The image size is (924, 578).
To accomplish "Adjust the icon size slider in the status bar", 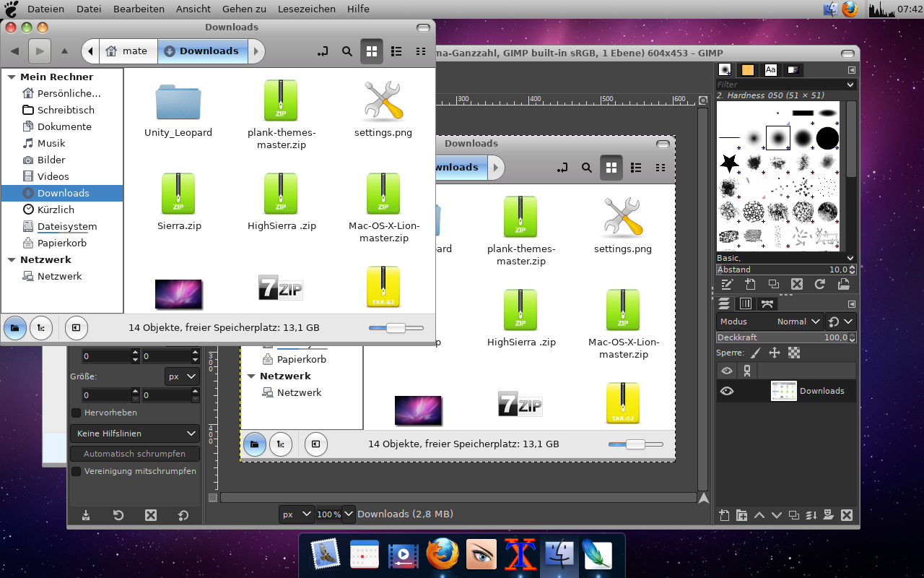I will click(x=395, y=327).
